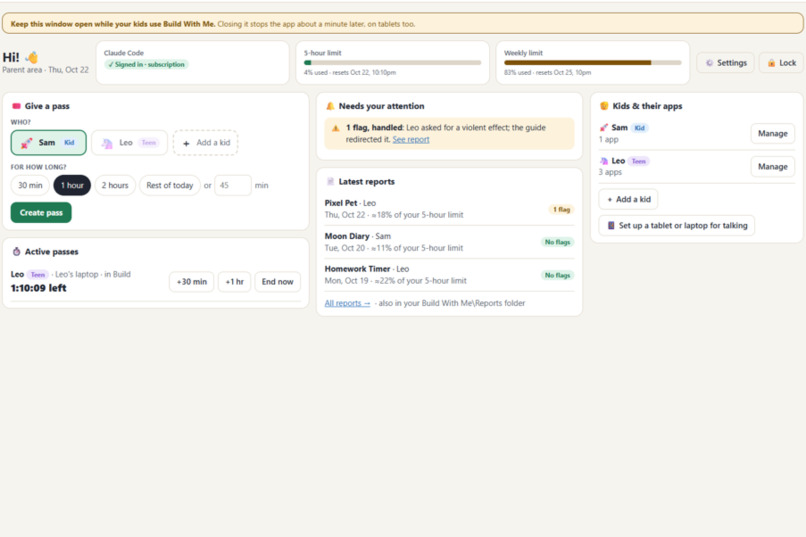Add 30 min to Leo's active pass
The width and height of the screenshot is (806, 537).
click(x=192, y=282)
